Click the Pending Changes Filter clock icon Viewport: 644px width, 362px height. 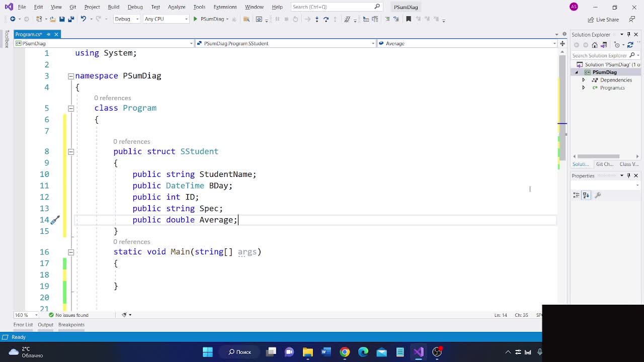tap(617, 45)
